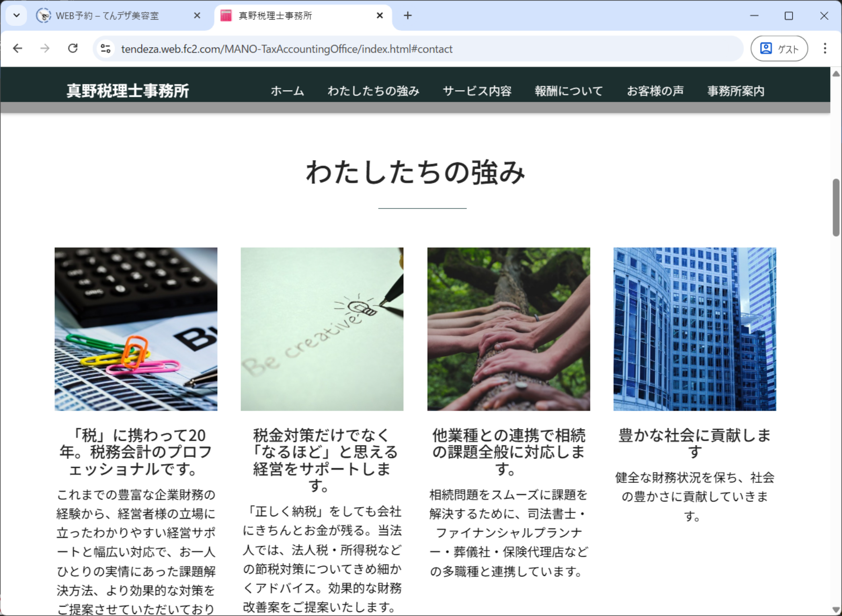The height and width of the screenshot is (616, 842).
Task: Open the Chrome three-dot menu
Action: click(x=825, y=49)
